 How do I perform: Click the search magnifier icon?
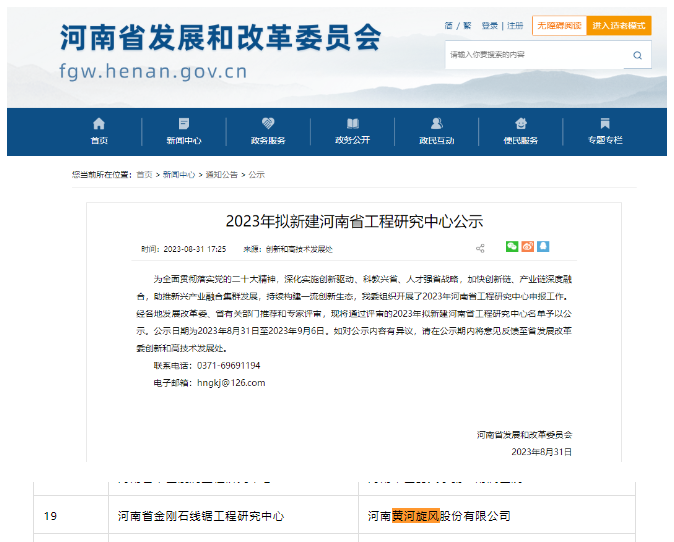coord(637,55)
